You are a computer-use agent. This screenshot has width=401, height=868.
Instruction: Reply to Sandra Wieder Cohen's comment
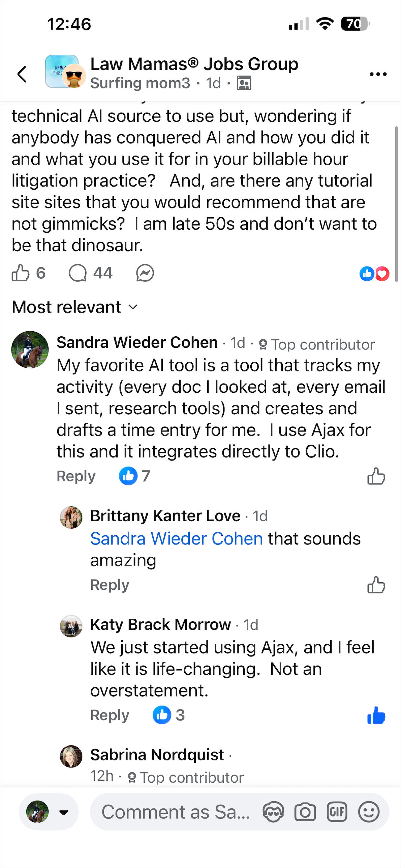click(76, 476)
